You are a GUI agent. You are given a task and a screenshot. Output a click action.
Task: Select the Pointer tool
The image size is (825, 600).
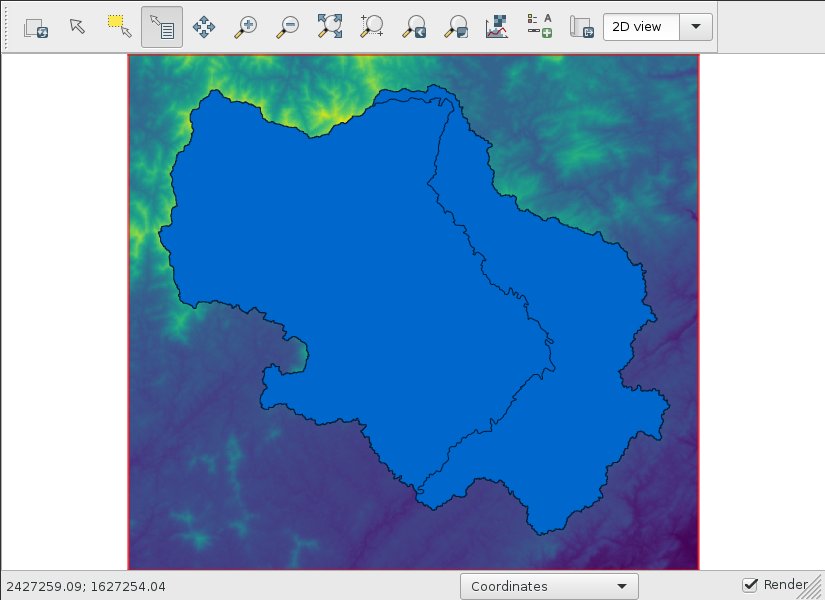coord(78,27)
